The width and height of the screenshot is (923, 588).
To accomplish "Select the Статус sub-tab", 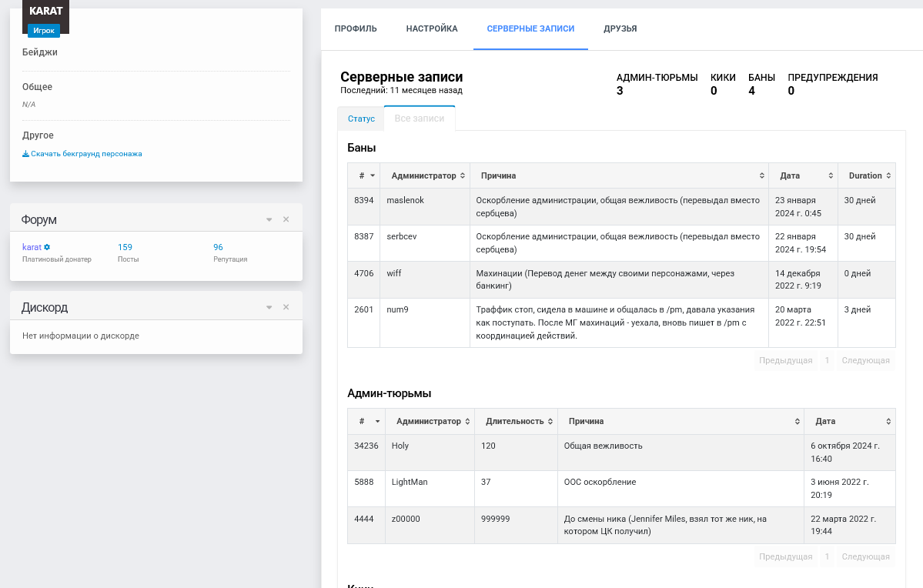I will [x=361, y=119].
